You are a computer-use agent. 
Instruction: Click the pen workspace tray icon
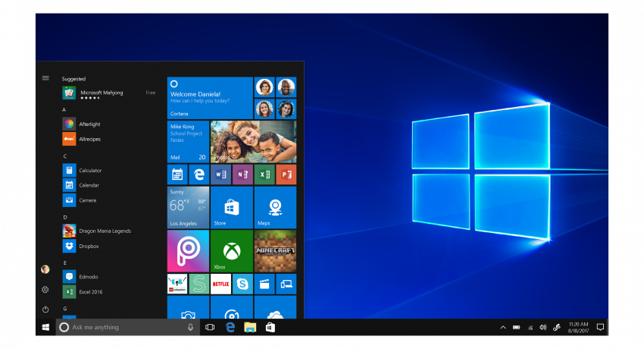click(557, 328)
